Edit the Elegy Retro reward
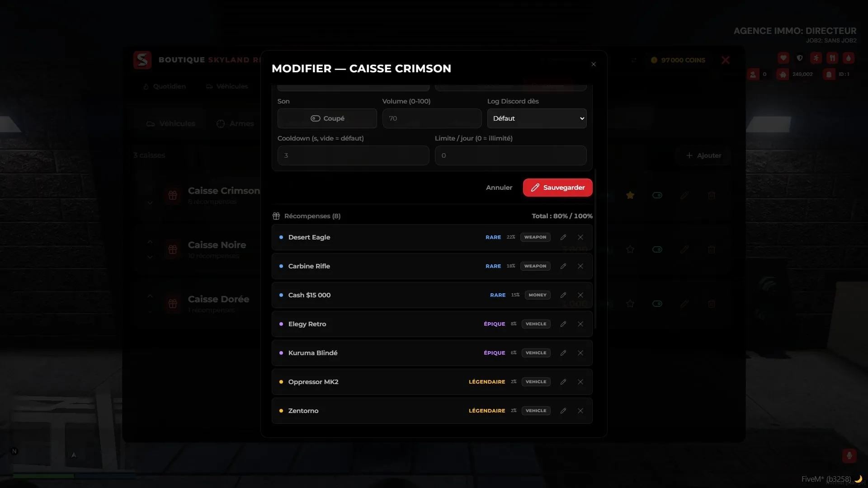 tap(563, 324)
